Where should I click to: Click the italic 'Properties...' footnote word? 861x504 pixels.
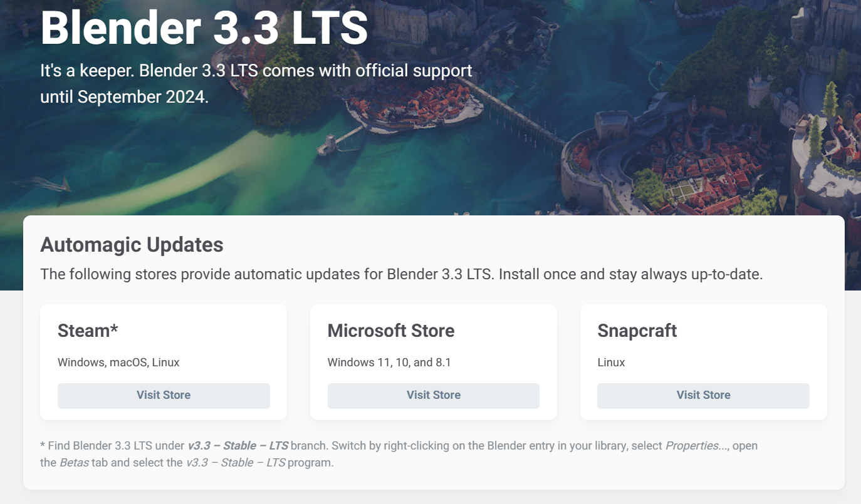[696, 446]
